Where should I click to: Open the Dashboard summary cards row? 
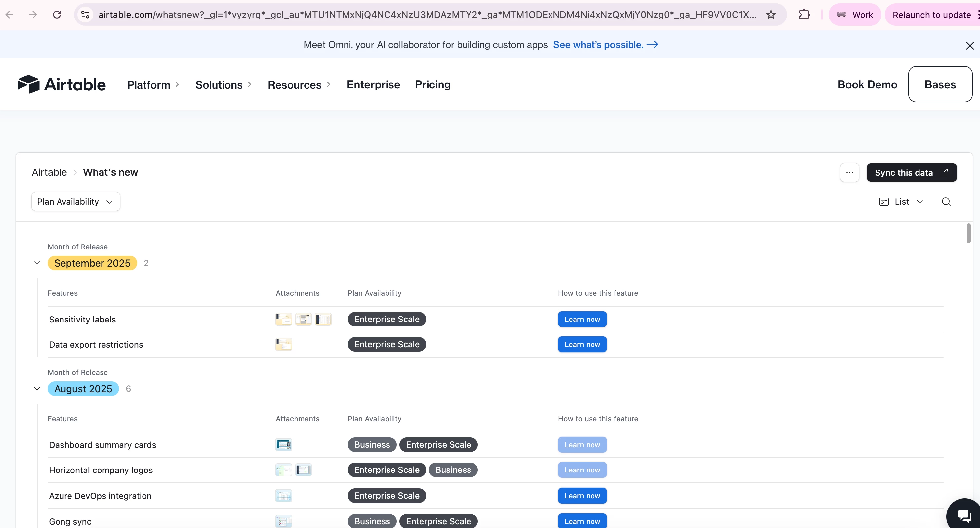[495, 444]
